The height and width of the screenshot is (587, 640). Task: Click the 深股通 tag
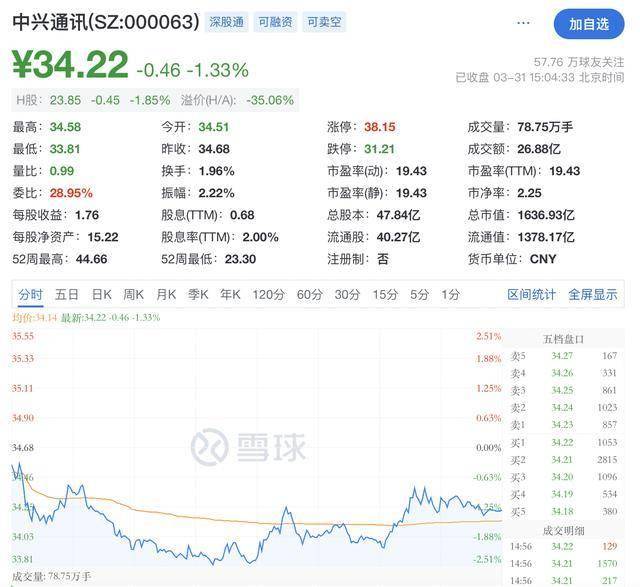click(x=227, y=22)
